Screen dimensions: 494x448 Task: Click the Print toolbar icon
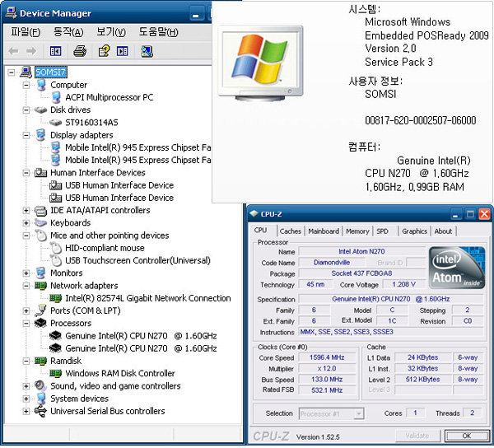tap(80, 51)
